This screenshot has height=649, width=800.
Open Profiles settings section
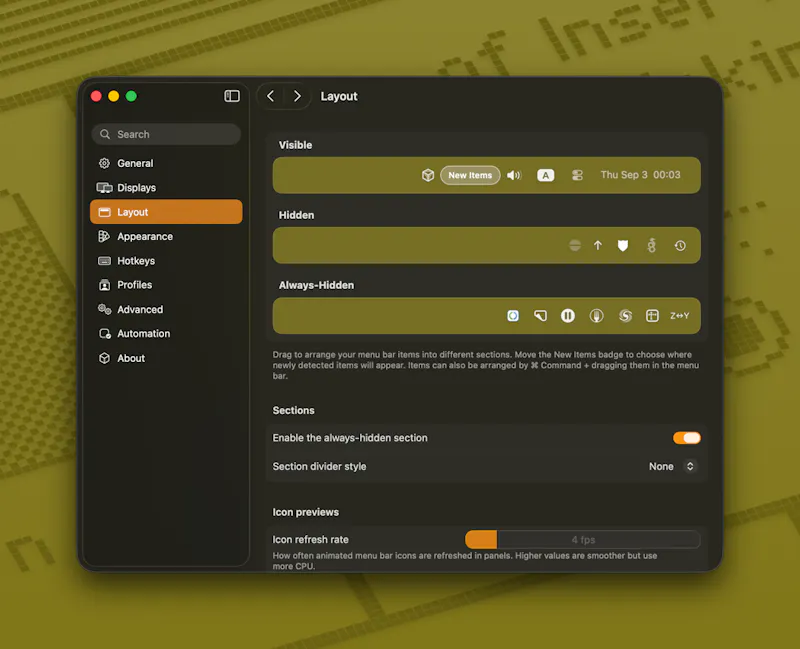click(166, 285)
